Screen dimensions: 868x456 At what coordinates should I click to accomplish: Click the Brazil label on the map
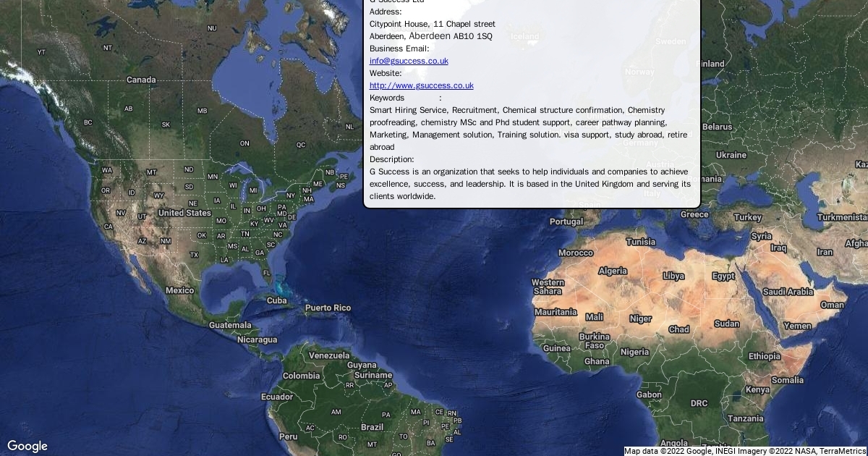coord(372,427)
